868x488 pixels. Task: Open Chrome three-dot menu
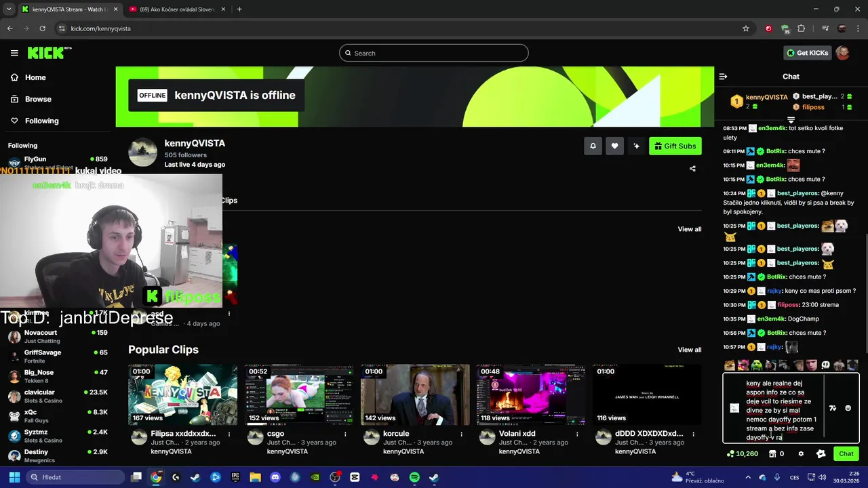point(859,28)
